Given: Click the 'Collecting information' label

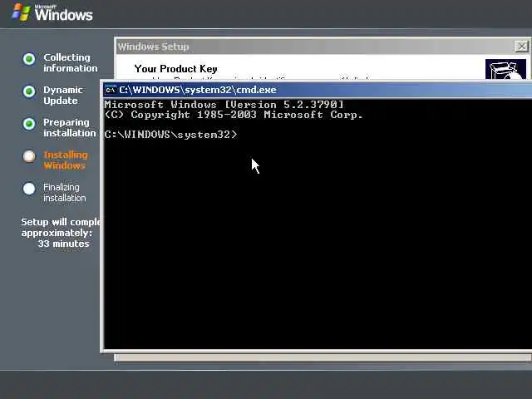Looking at the screenshot, I should click(70, 63).
